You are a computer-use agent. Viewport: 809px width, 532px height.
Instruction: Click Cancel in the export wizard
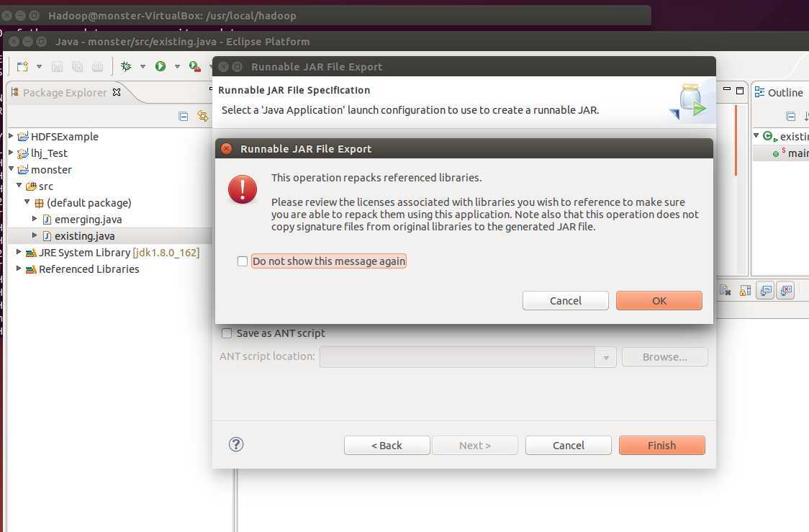[x=568, y=446]
